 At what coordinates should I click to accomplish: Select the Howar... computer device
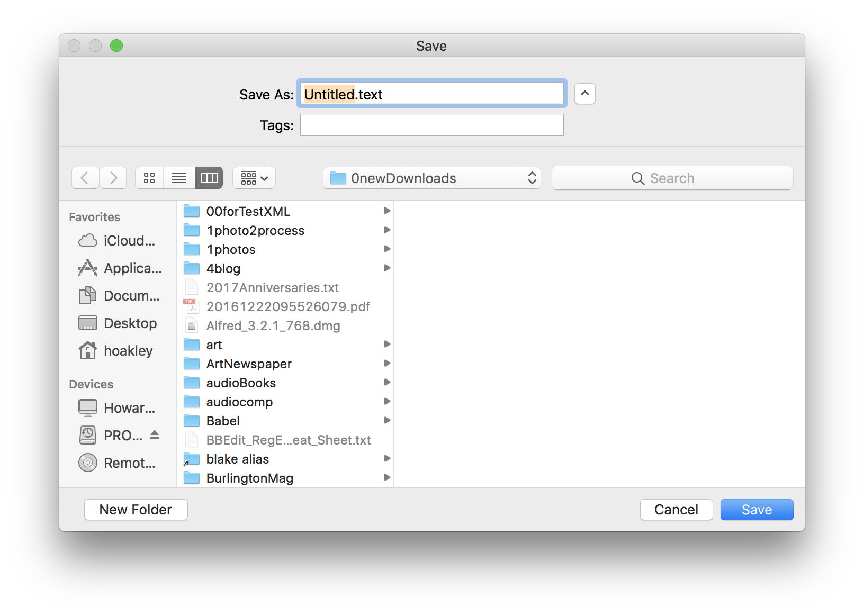[118, 408]
